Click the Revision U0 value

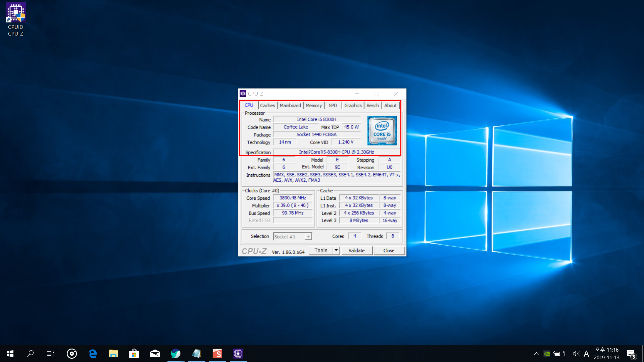click(390, 167)
